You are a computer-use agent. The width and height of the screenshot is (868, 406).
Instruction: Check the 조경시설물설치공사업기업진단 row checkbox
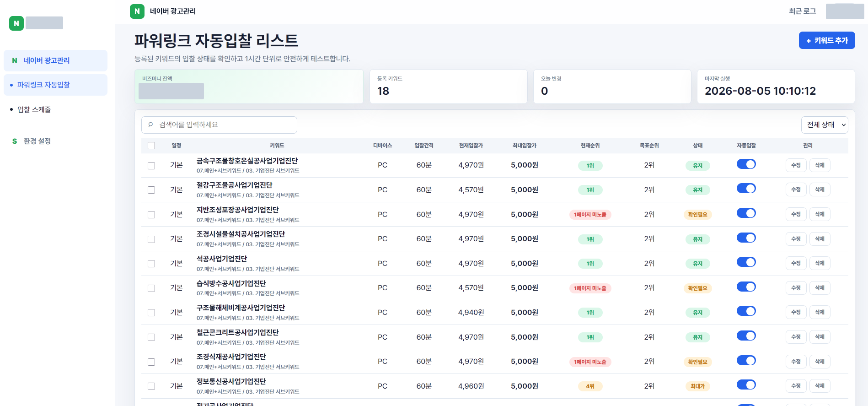(x=151, y=239)
